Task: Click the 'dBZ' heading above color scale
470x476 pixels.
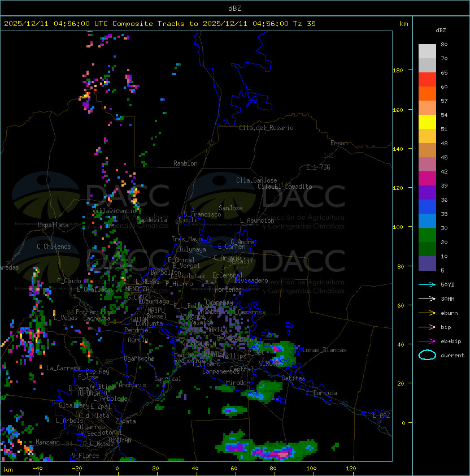Action: 441,31
